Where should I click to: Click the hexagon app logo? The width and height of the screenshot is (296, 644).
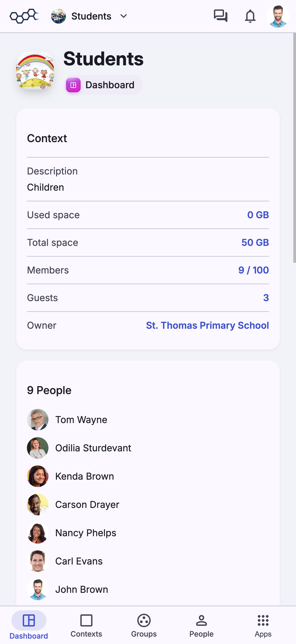pos(24,16)
